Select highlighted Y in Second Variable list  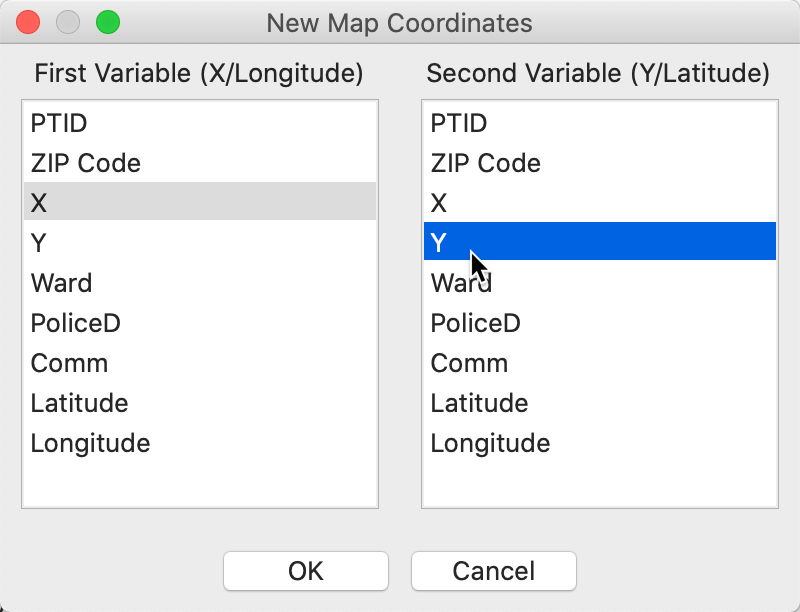(600, 241)
